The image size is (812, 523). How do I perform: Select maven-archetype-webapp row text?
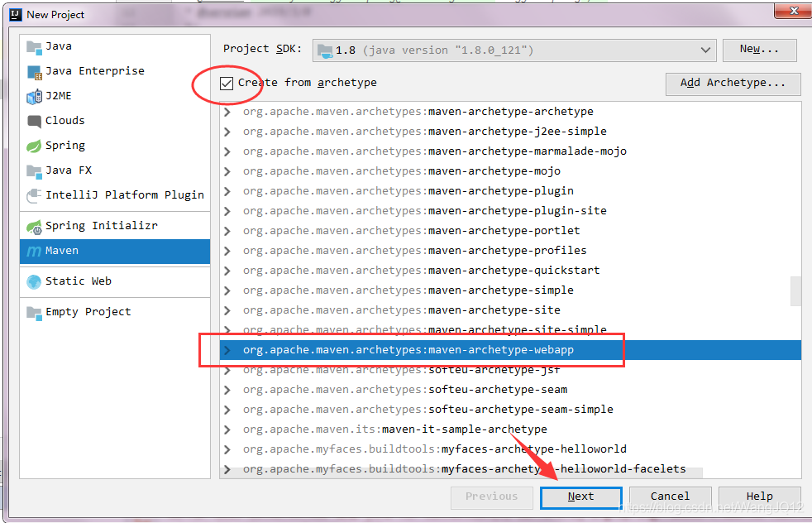click(x=408, y=350)
